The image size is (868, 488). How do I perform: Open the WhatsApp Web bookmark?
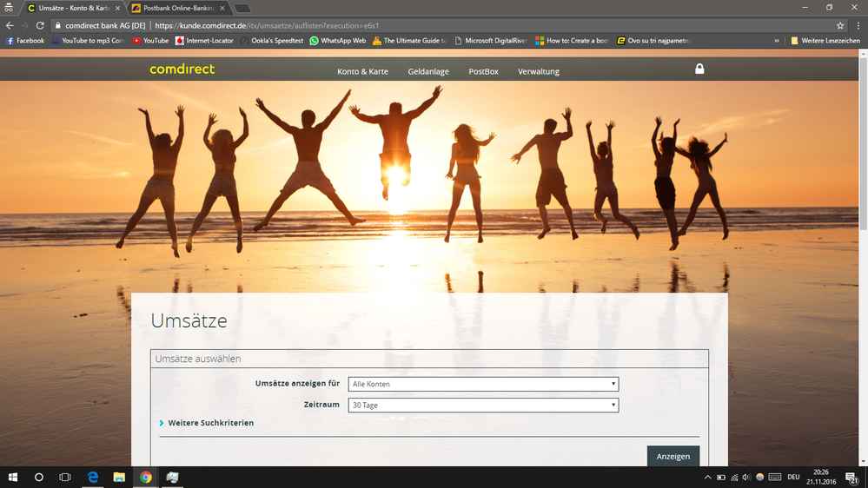[x=338, y=41]
